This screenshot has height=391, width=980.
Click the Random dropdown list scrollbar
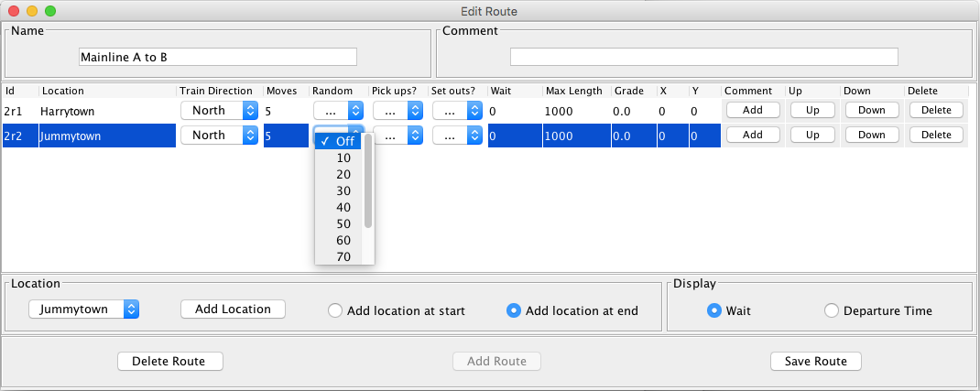368,183
